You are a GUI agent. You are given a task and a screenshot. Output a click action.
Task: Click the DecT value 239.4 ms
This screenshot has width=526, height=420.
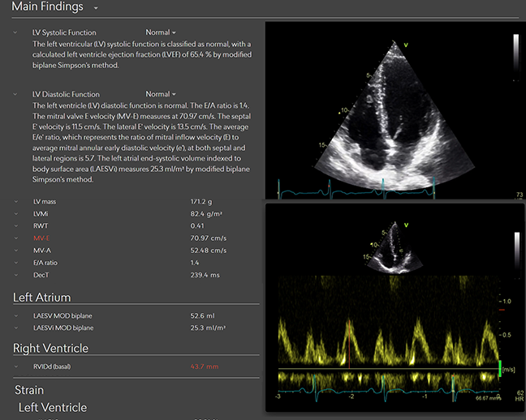(x=205, y=275)
